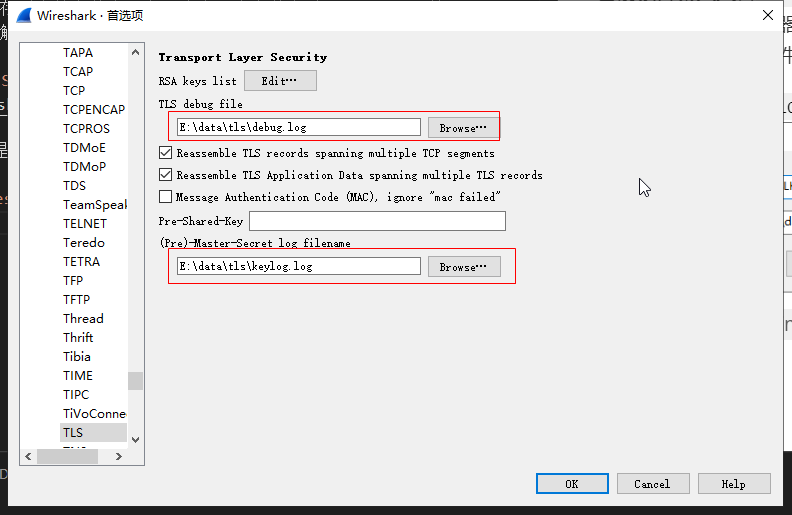Click the Wireshark shark fin icon
Screen dimensions: 792x515
pyautogui.click(x=22, y=15)
